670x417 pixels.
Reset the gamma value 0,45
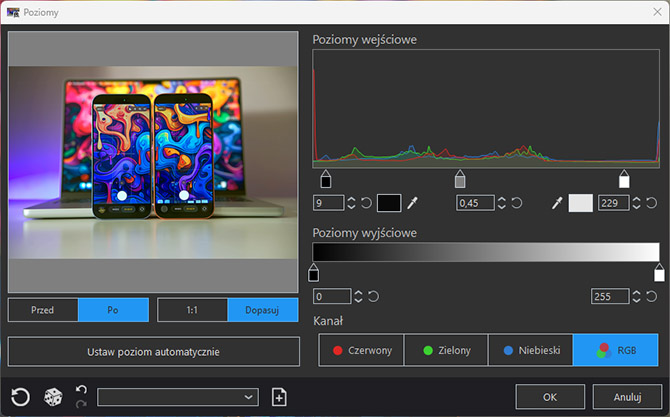point(516,203)
